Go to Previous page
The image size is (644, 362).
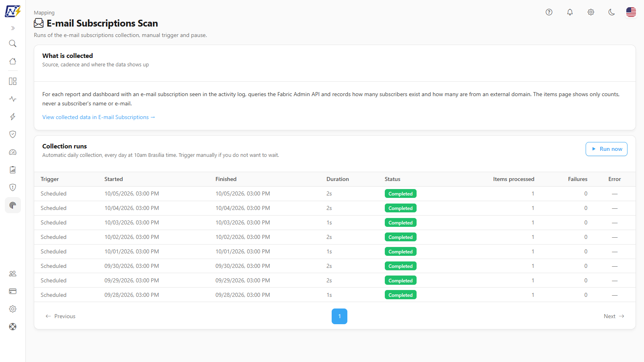point(60,316)
